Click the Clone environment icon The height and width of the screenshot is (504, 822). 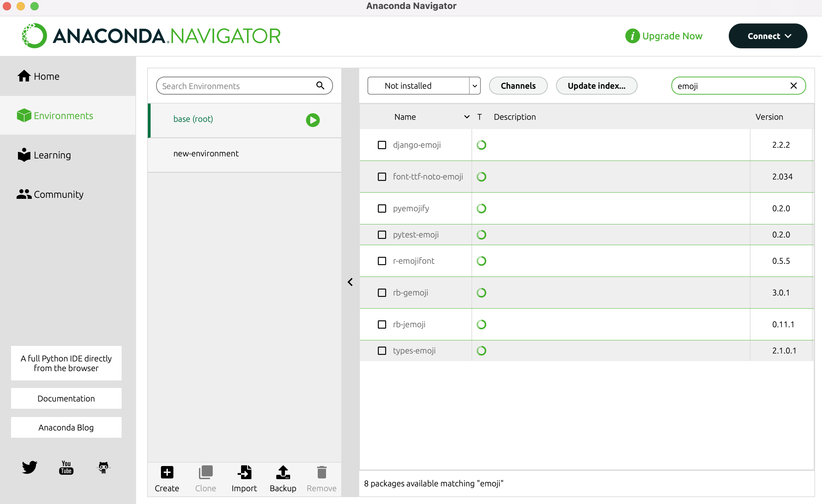[206, 472]
